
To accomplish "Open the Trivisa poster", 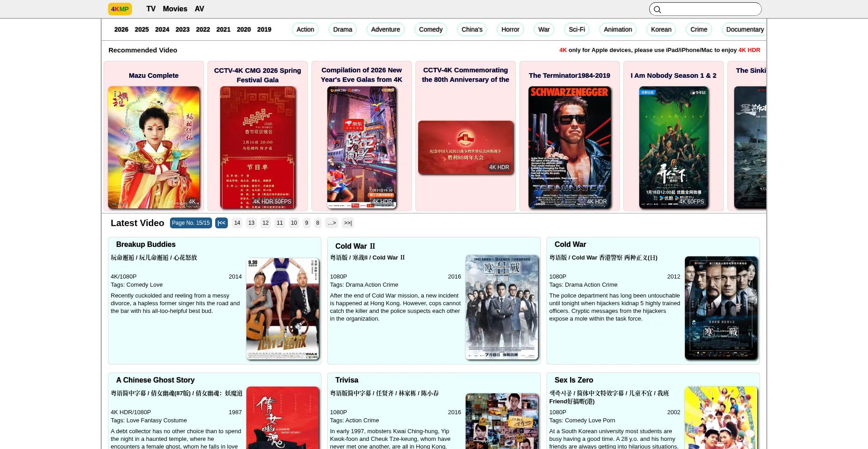I will click(502, 421).
